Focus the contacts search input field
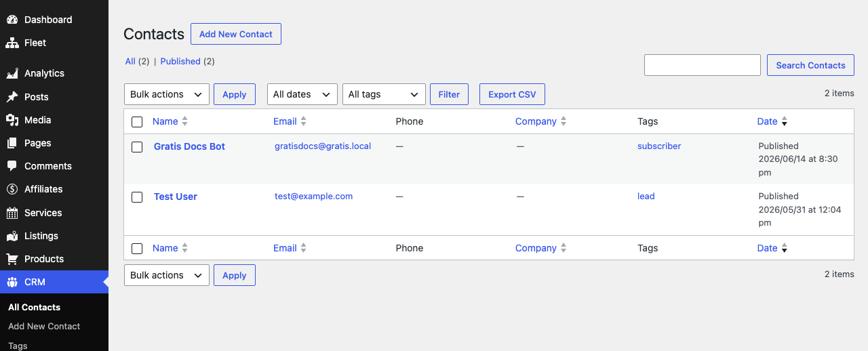The width and height of the screenshot is (868, 351). click(x=703, y=65)
